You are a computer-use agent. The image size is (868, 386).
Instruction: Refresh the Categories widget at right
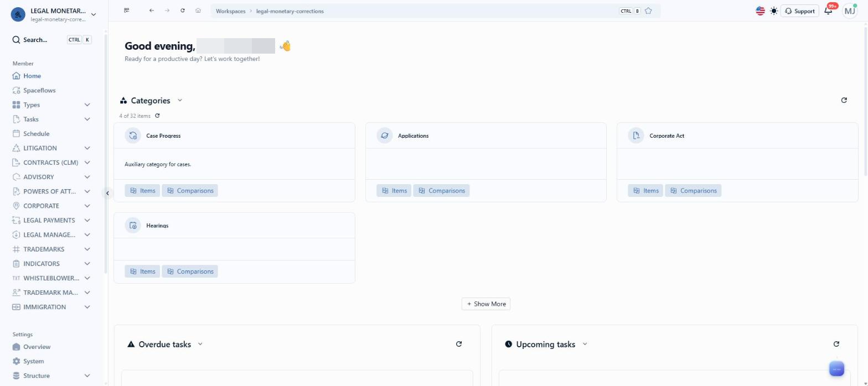844,100
